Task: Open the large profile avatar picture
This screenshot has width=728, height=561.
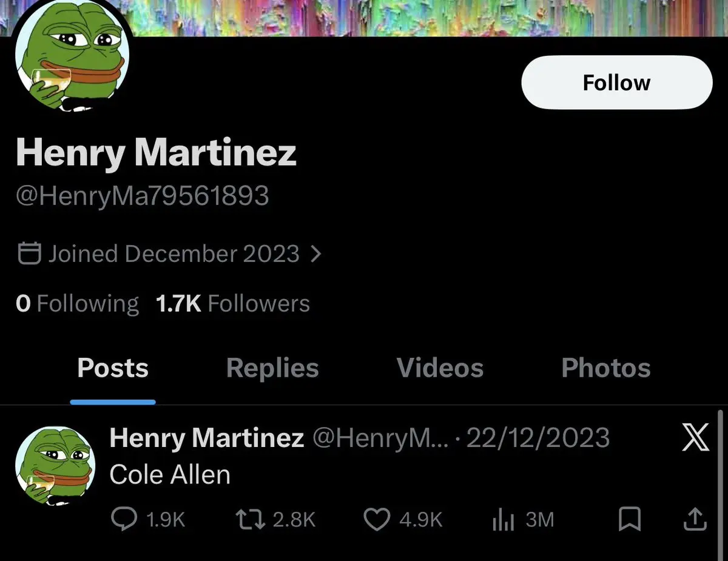Action: (x=70, y=61)
